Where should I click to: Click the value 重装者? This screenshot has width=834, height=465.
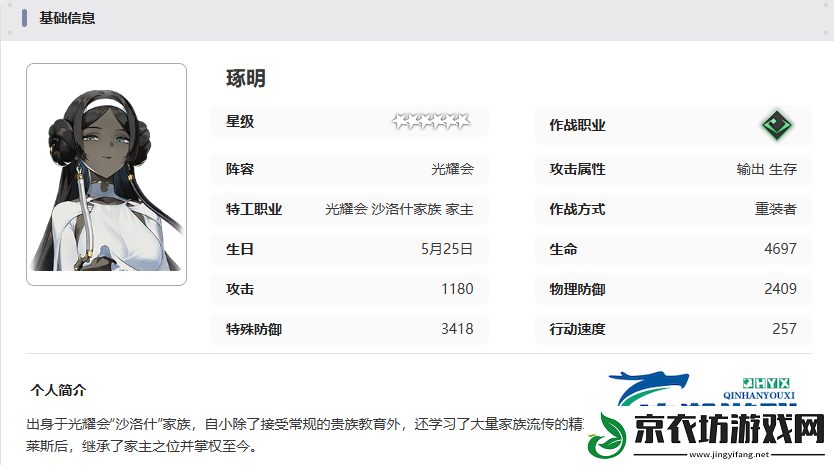pyautogui.click(x=775, y=209)
